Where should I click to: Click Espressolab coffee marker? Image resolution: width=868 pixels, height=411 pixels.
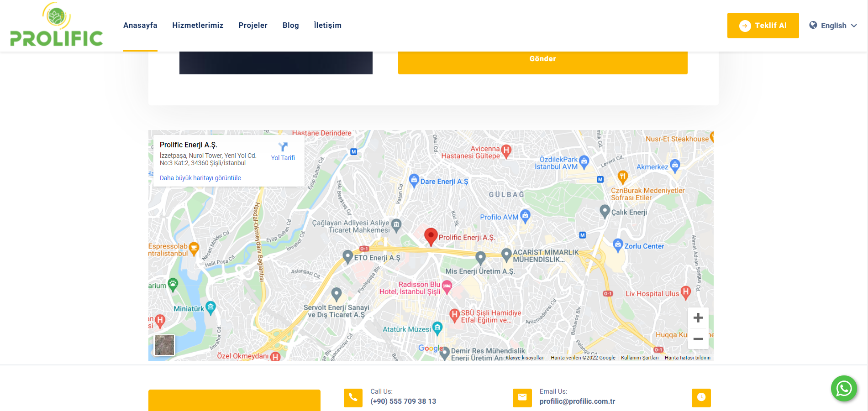[x=194, y=249]
